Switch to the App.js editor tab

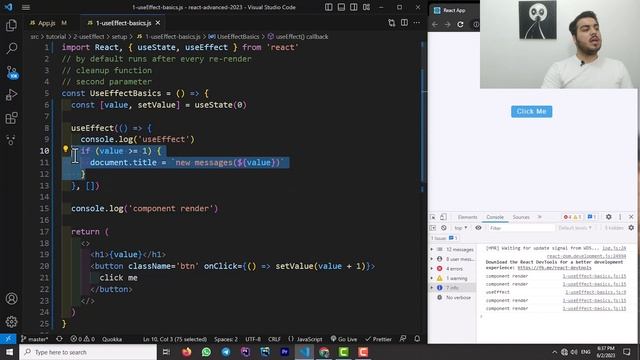[48, 23]
